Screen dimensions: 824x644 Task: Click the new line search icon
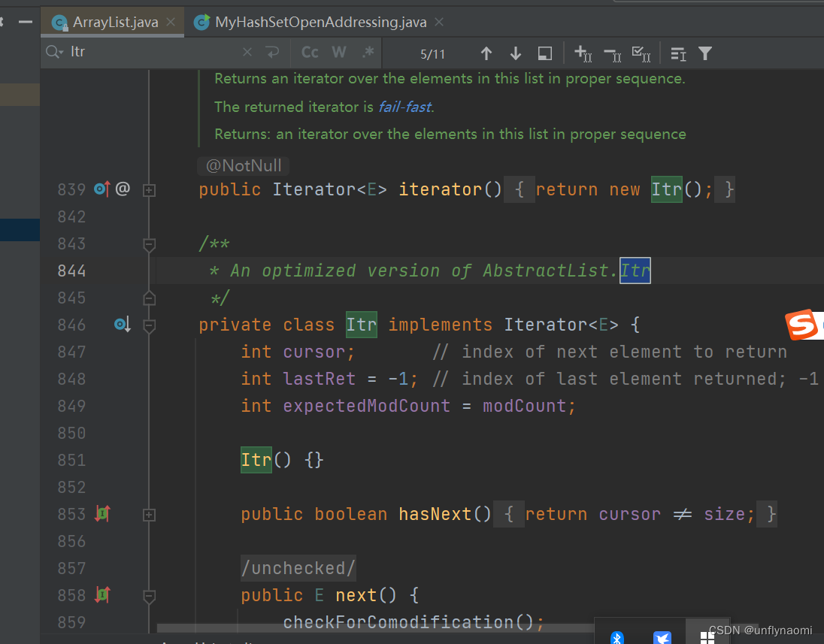tap(273, 52)
